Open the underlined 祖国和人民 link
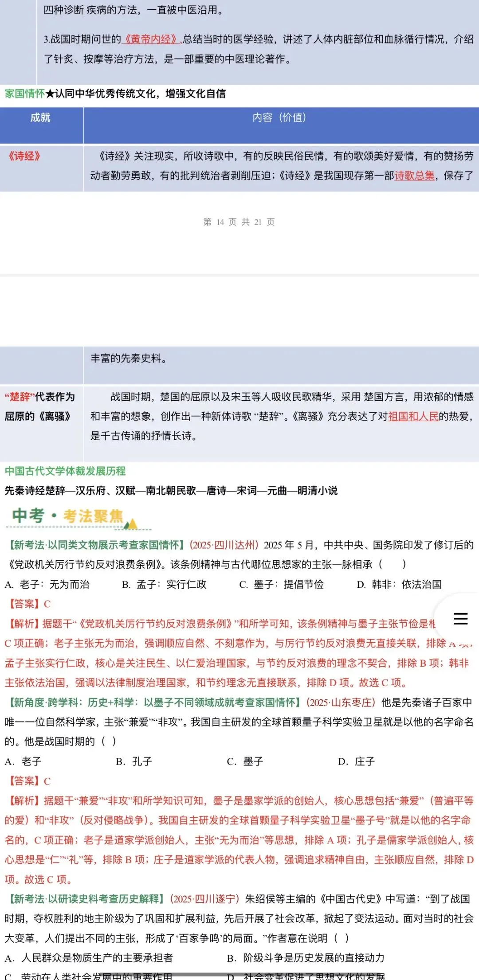479x980 pixels. click(x=413, y=416)
